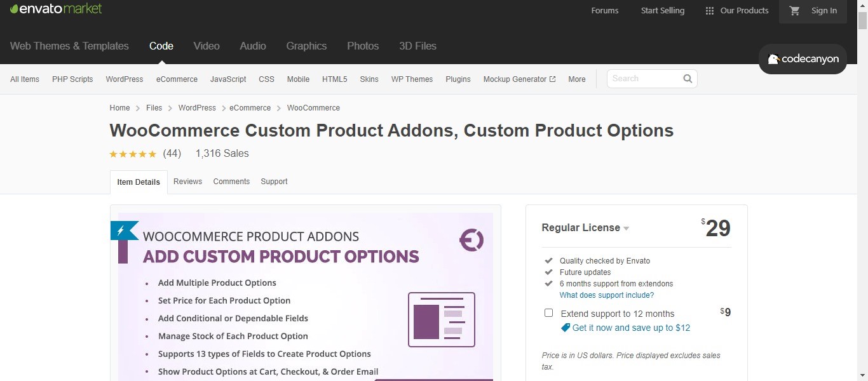Click the lightning bolt badge on preview
This screenshot has width=868, height=381.
121,231
